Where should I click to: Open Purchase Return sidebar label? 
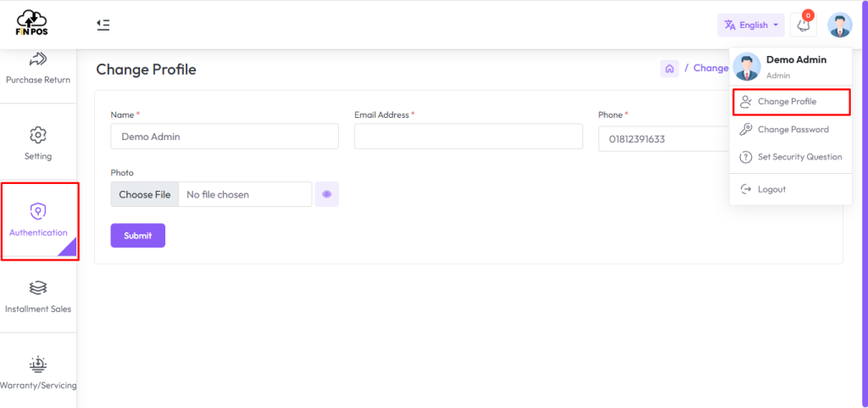[38, 80]
